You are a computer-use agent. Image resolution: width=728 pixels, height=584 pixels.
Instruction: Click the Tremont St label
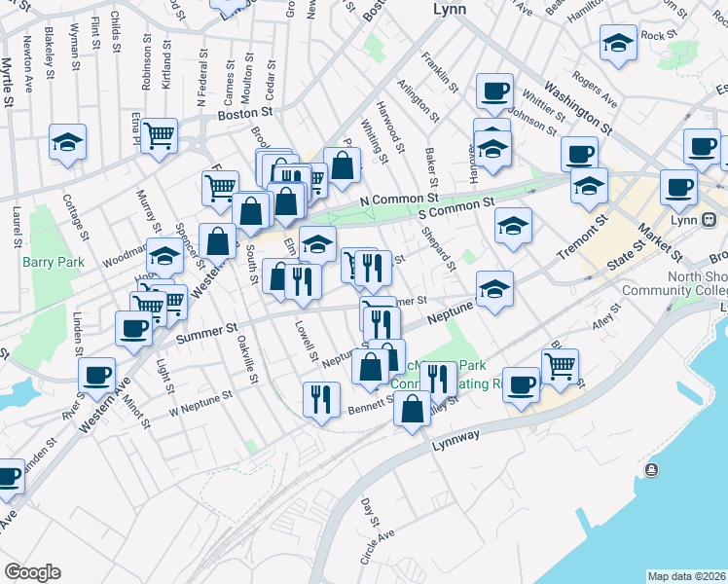point(582,237)
